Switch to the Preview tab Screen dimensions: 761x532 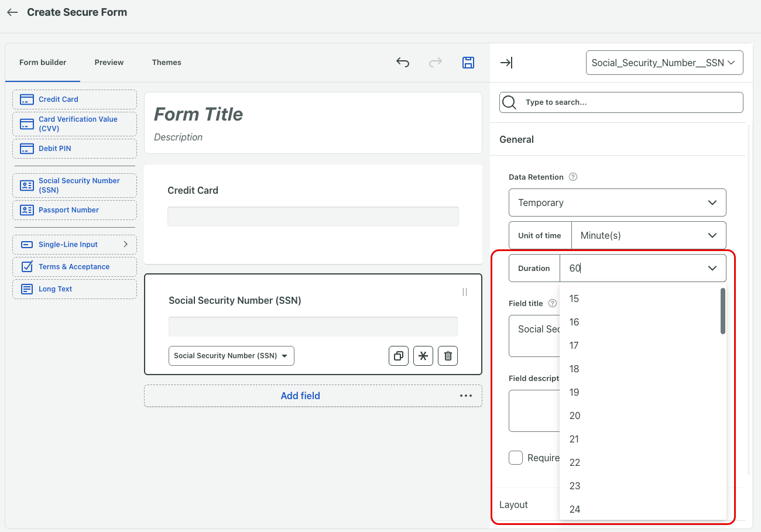pyautogui.click(x=109, y=62)
